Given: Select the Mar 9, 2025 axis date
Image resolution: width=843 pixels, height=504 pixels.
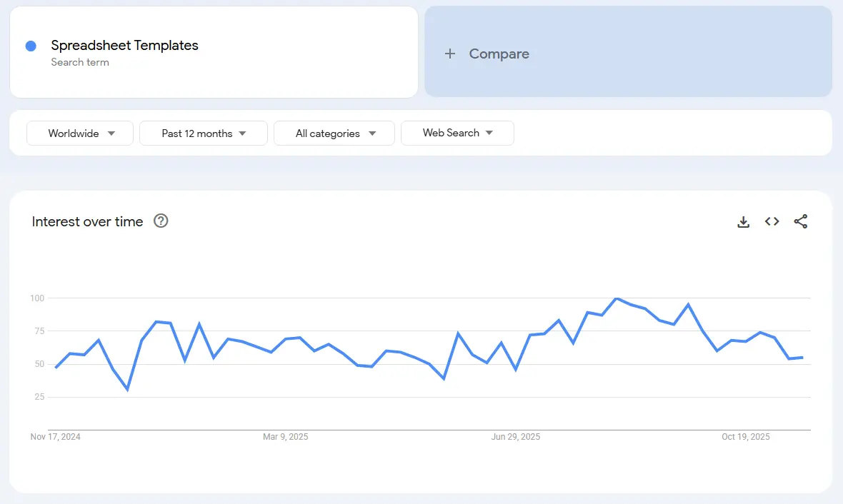Looking at the screenshot, I should (286, 437).
